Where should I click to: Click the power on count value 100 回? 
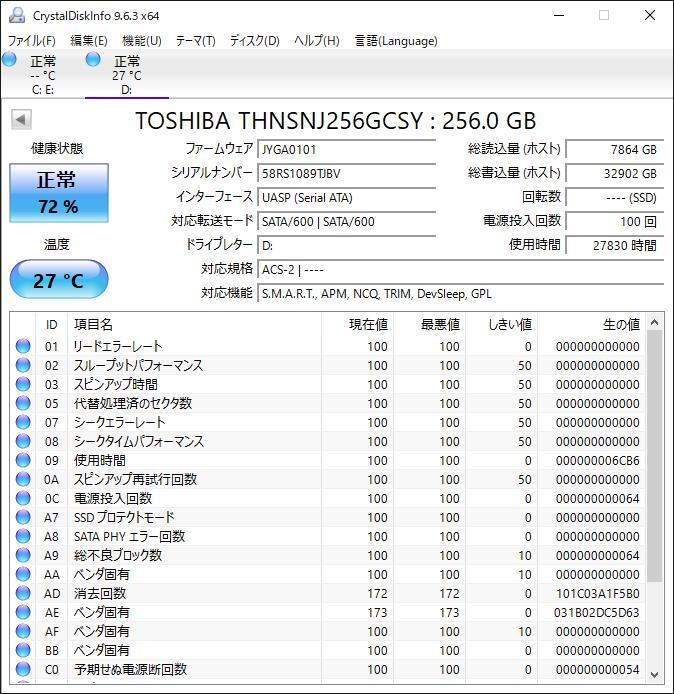coord(614,221)
